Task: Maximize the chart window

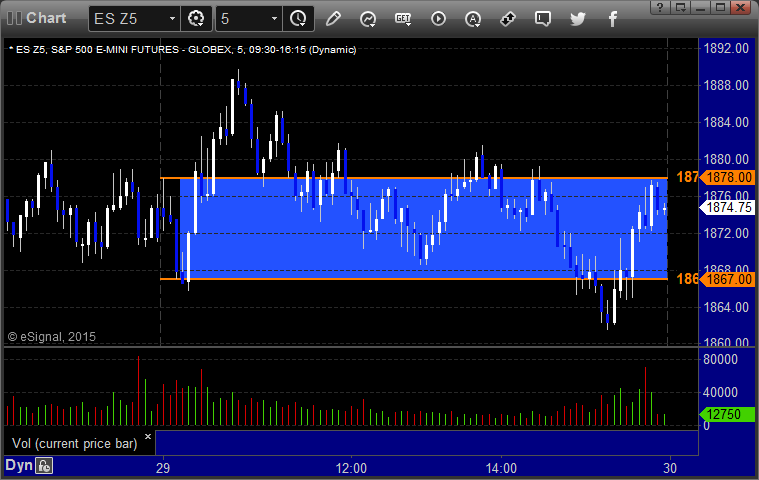Action: 720,7
